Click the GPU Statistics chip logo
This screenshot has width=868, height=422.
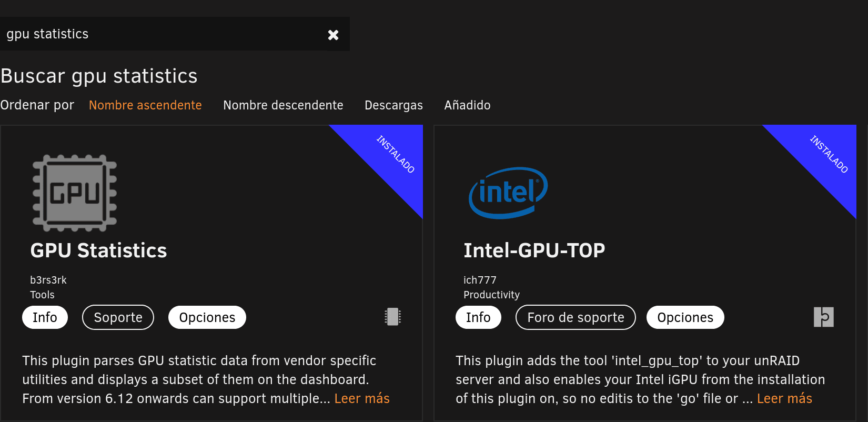click(75, 193)
